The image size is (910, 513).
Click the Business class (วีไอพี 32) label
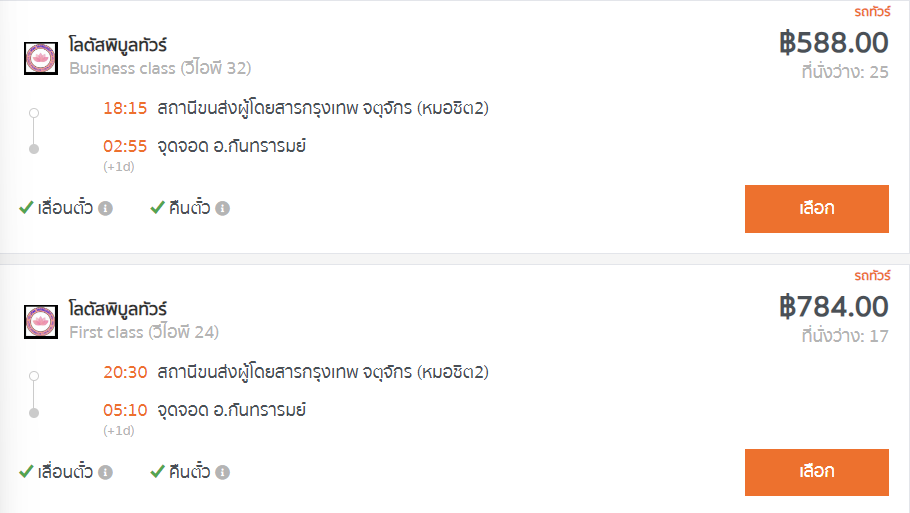tap(160, 68)
